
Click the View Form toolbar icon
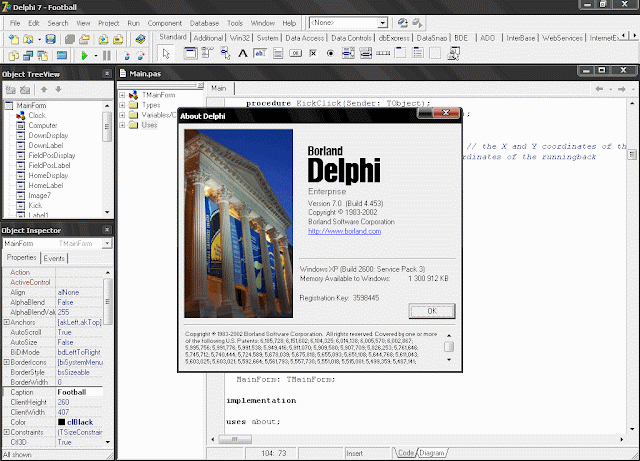point(28,55)
